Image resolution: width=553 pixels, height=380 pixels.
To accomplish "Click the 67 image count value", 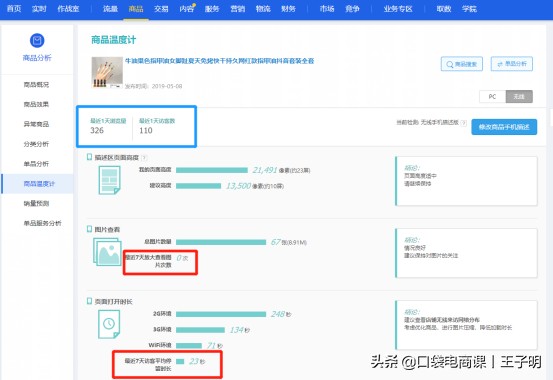I will coord(275,242).
